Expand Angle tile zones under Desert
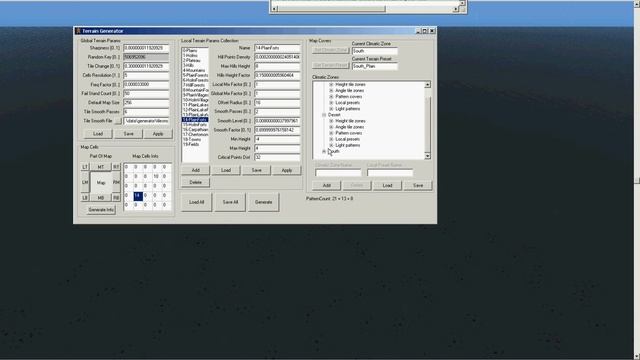 [x=331, y=127]
